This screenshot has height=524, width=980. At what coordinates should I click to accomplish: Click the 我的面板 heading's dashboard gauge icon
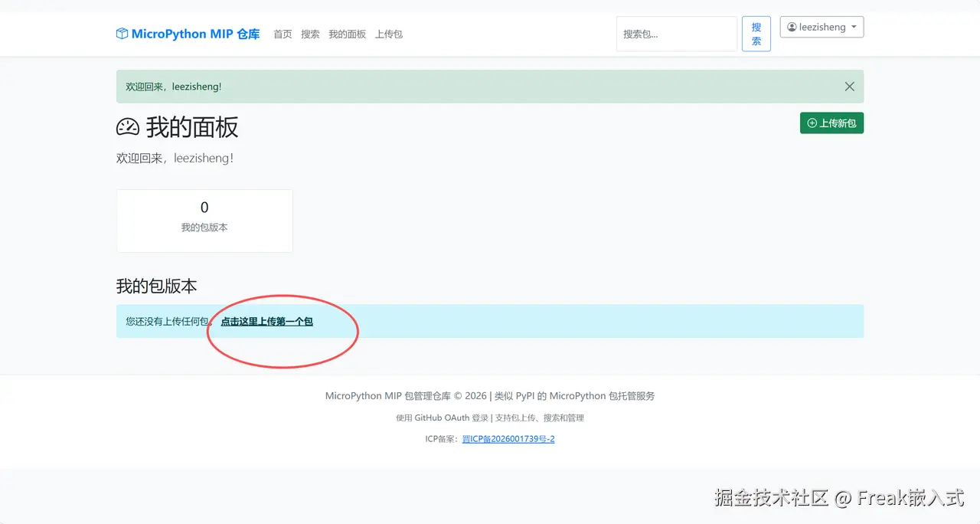[128, 127]
